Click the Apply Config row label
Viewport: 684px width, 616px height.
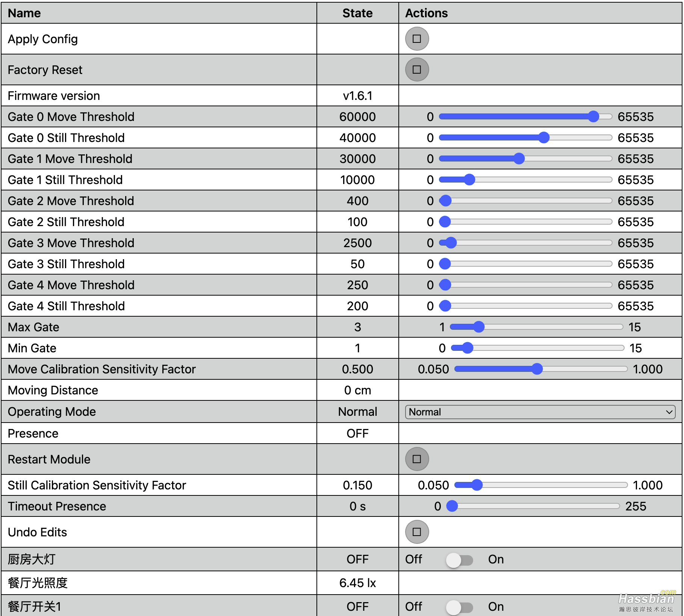coord(43,39)
